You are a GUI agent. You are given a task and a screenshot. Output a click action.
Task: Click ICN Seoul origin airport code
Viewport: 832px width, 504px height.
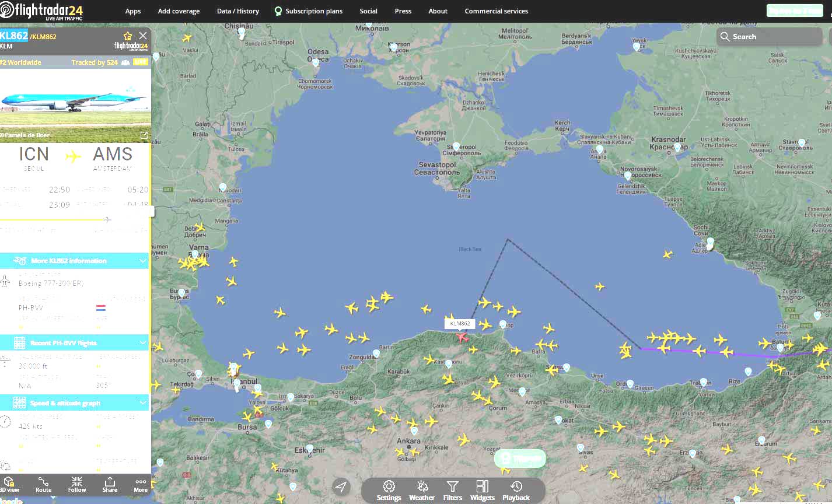tap(34, 154)
